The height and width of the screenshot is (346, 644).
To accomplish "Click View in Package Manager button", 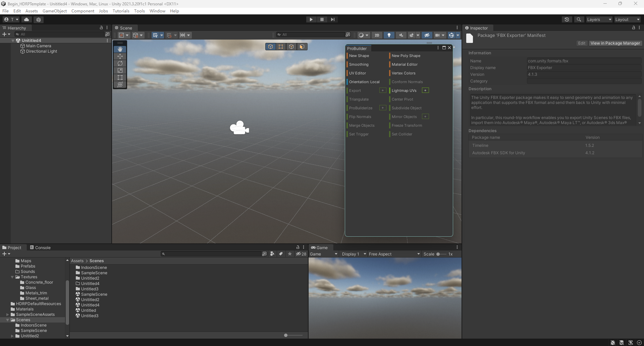I will click(x=615, y=43).
